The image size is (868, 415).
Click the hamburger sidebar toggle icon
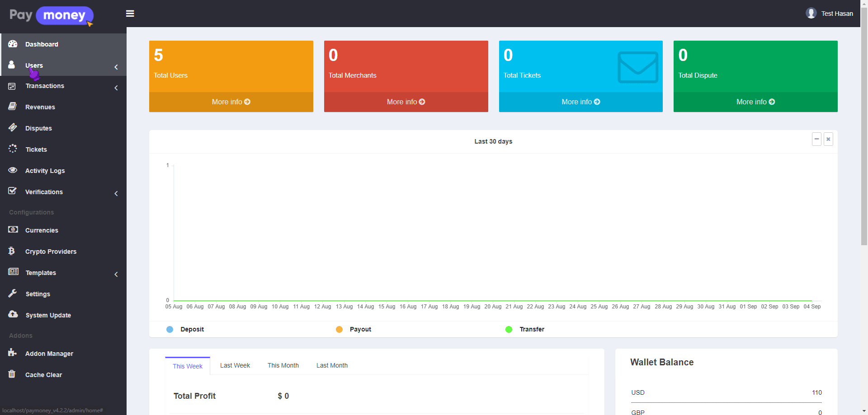130,14
